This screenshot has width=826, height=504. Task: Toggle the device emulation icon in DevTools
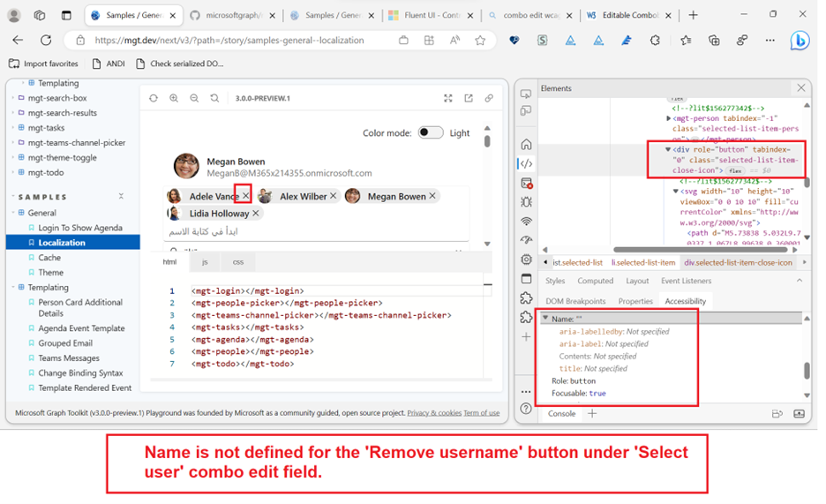[526, 110]
